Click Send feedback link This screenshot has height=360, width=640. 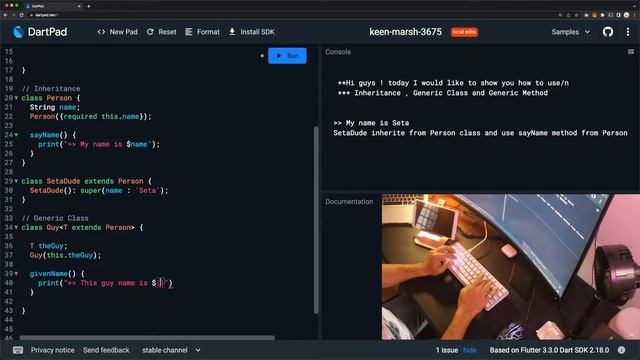pos(106,350)
